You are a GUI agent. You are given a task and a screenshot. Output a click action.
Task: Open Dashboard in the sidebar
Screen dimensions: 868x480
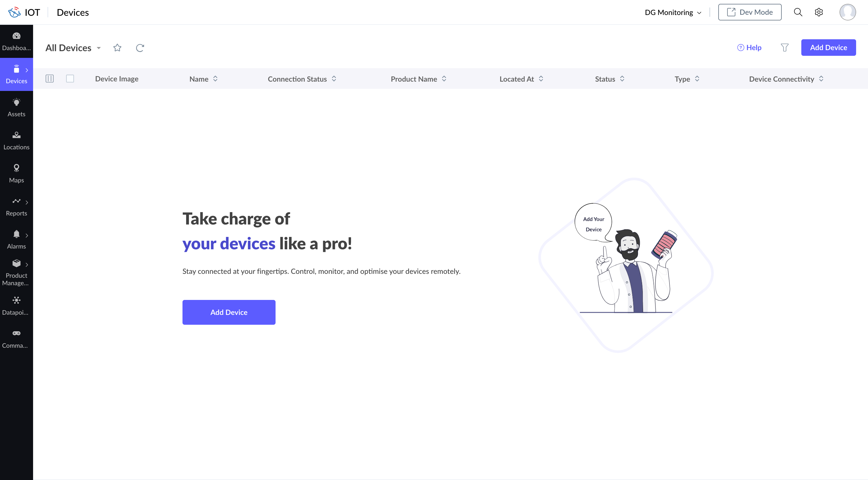tap(16, 41)
